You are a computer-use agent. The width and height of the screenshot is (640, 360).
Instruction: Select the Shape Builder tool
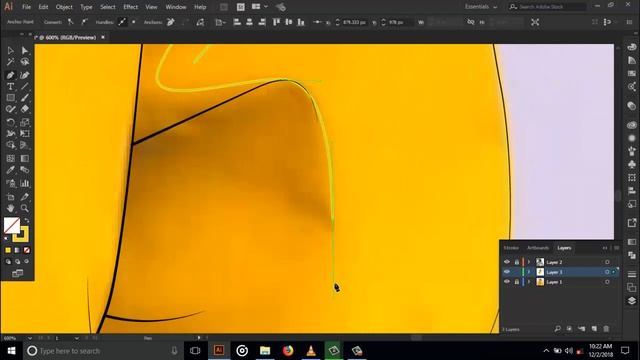click(11, 145)
